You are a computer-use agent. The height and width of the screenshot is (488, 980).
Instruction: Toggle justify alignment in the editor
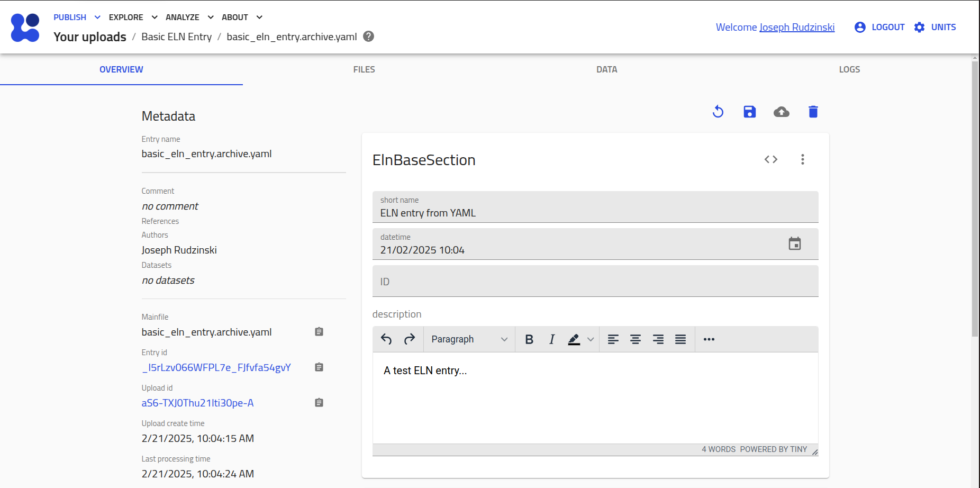[680, 339]
